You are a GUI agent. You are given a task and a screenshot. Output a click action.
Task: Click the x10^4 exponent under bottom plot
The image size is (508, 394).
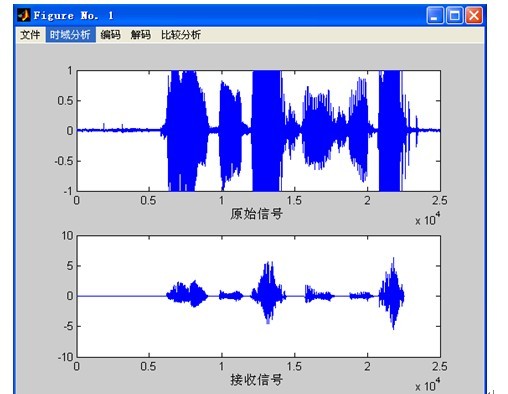427,385
